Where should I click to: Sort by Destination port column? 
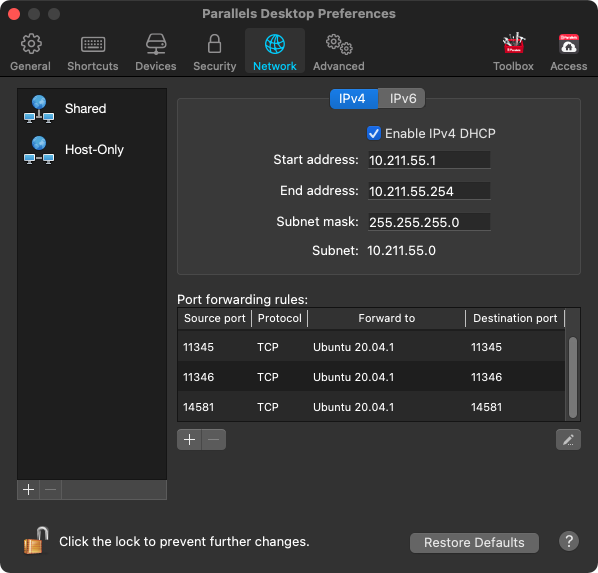pyautogui.click(x=515, y=319)
